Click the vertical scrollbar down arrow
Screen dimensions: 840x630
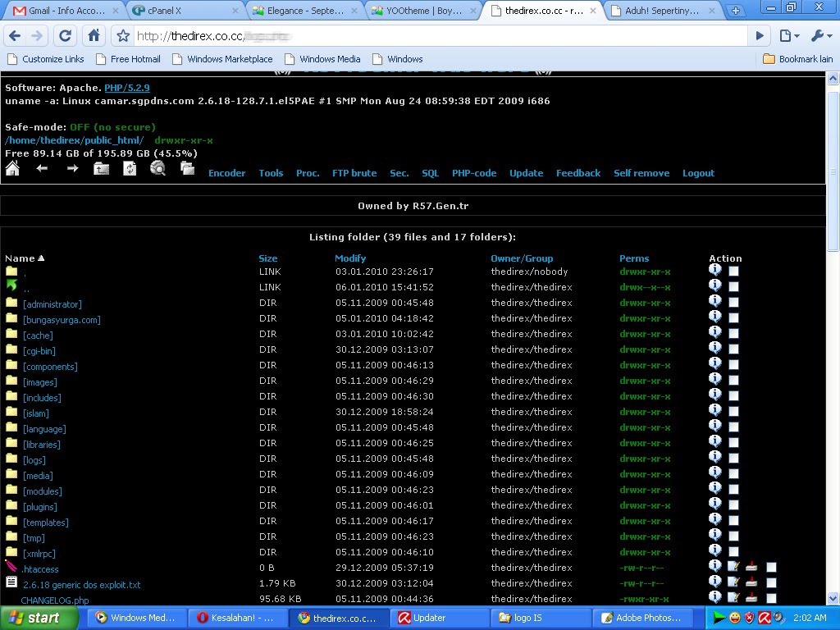pyautogui.click(x=833, y=598)
